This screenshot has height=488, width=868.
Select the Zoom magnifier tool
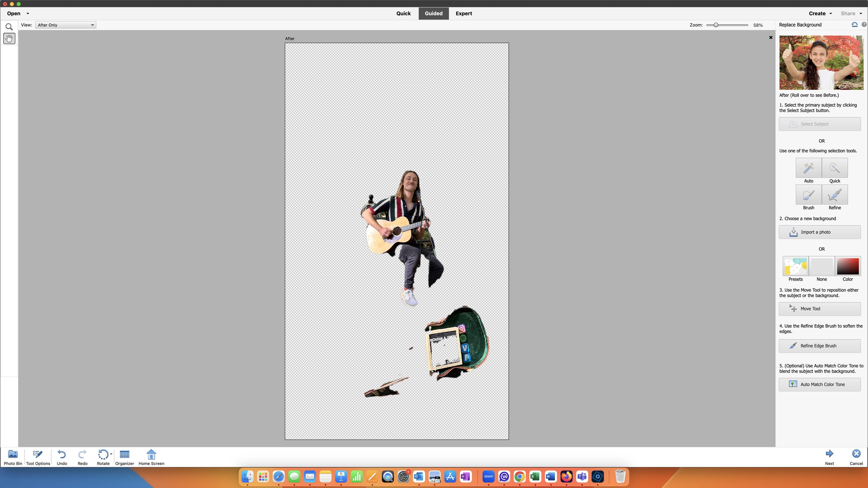[9, 27]
